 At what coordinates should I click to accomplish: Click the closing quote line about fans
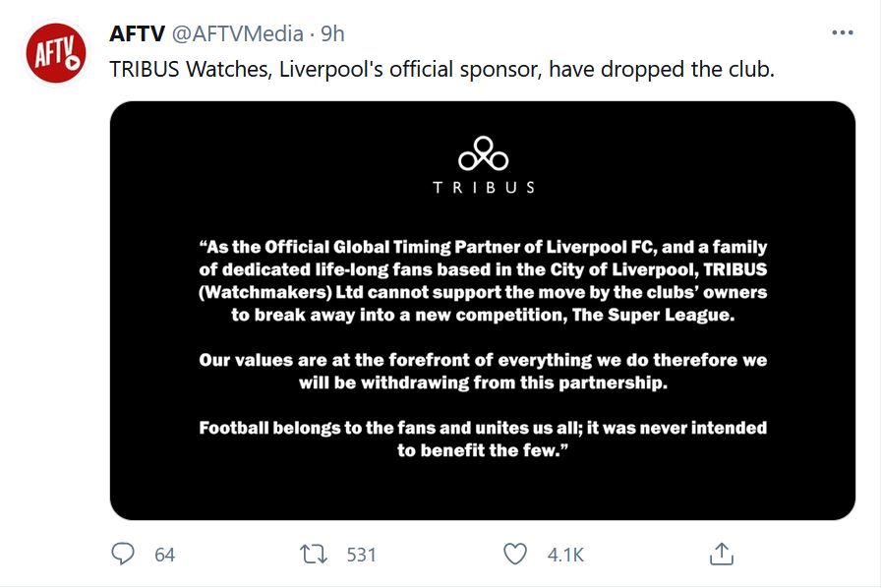484,438
